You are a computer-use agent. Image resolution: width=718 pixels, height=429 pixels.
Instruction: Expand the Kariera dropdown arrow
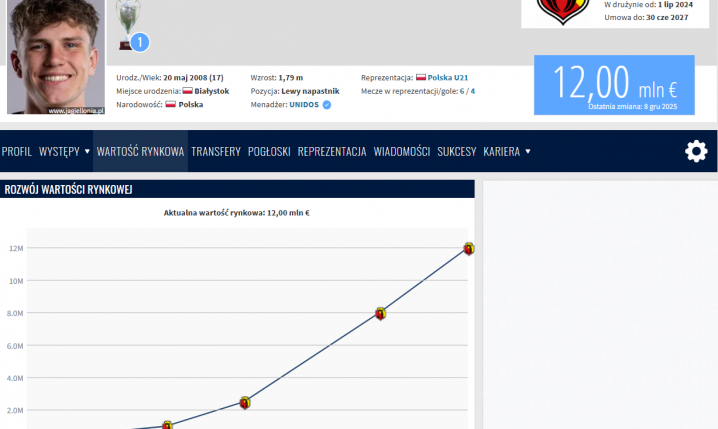(528, 152)
